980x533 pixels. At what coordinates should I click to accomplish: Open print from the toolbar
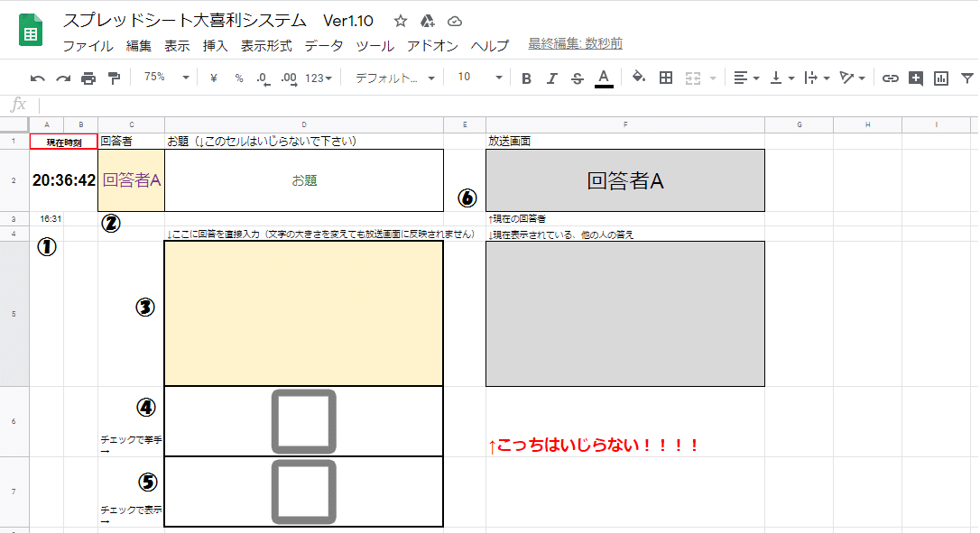click(88, 78)
